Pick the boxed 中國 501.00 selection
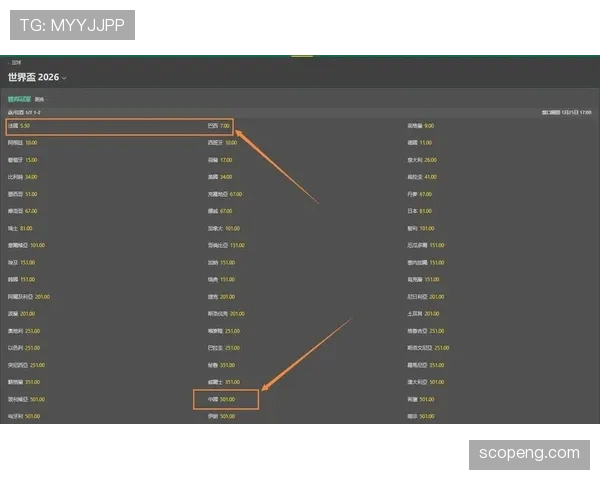Screen dimensions: 600x480 click(x=226, y=400)
